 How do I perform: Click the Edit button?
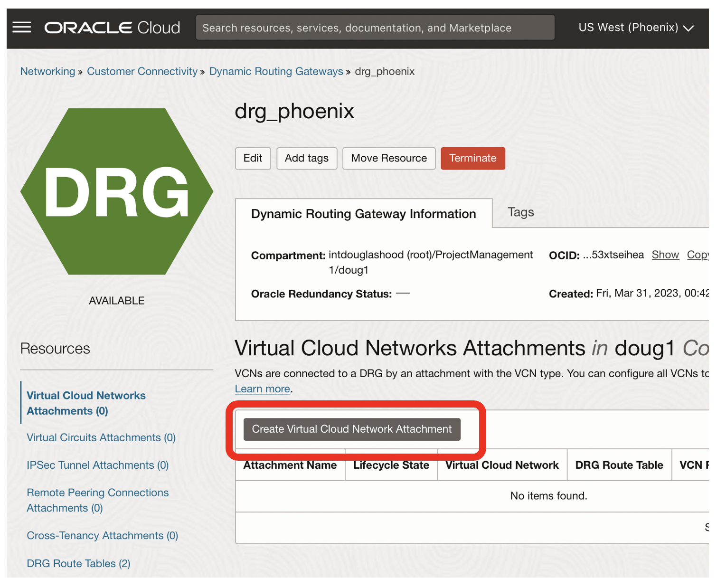coord(253,158)
